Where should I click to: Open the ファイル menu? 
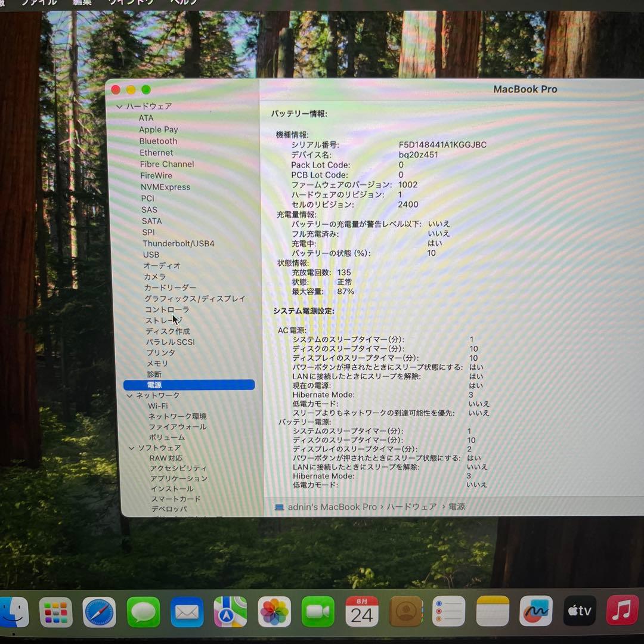tap(38, 2)
